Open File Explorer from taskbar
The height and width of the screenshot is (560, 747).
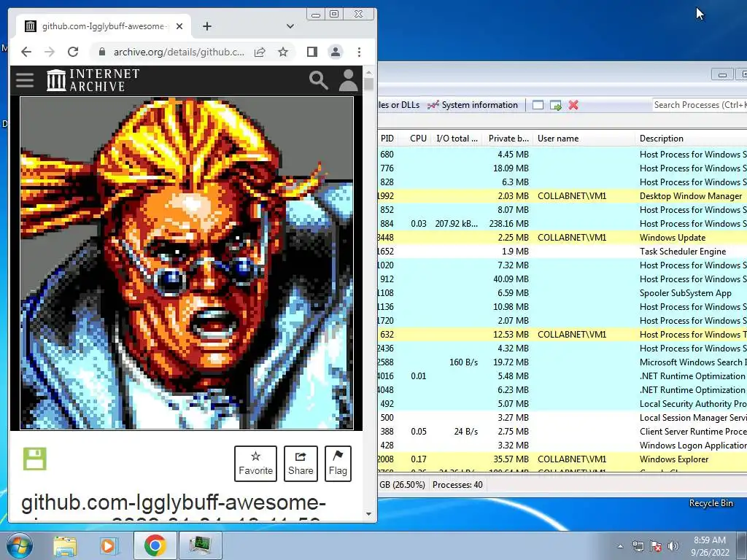[x=65, y=545]
